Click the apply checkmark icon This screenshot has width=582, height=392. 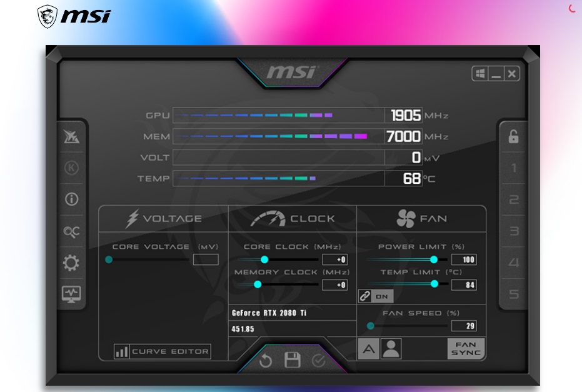pyautogui.click(x=319, y=361)
